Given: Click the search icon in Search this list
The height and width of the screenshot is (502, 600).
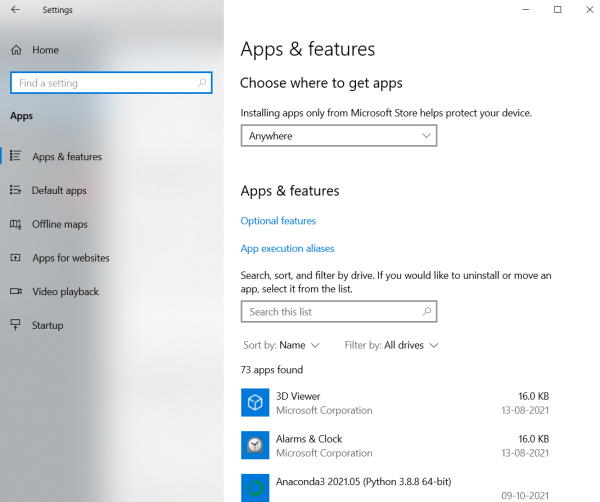Looking at the screenshot, I should (x=427, y=311).
